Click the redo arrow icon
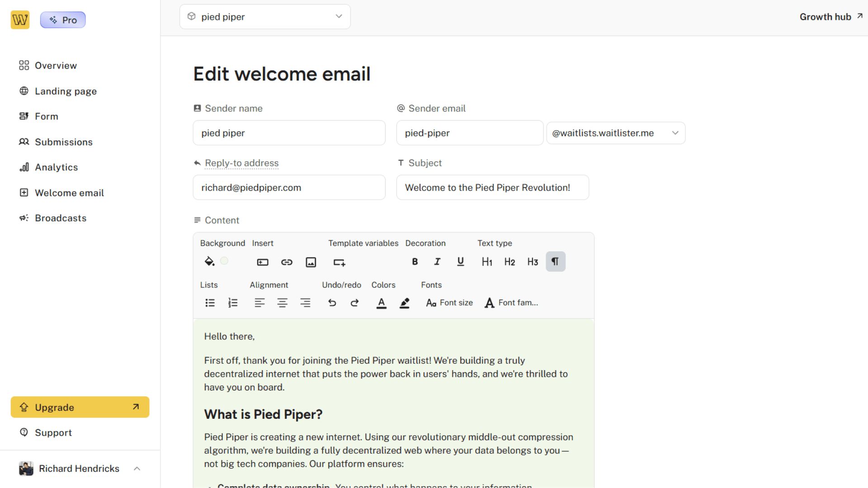Image resolution: width=868 pixels, height=488 pixels. coord(355,303)
